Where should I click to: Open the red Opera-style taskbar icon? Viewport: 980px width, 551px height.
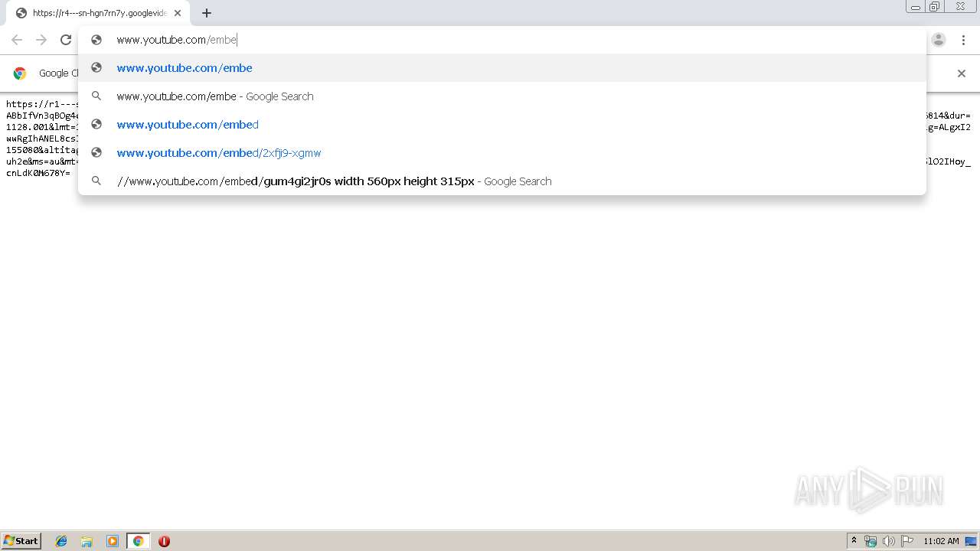pos(164,541)
